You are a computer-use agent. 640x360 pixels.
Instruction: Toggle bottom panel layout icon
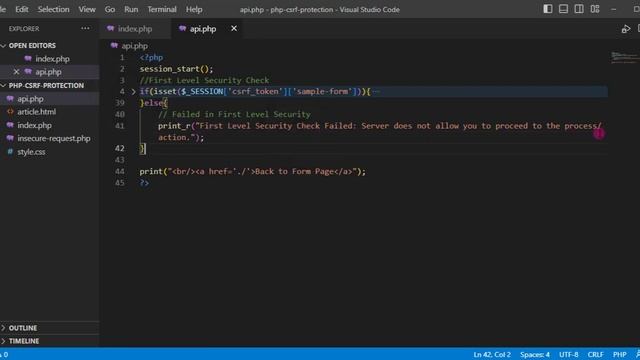(563, 9)
